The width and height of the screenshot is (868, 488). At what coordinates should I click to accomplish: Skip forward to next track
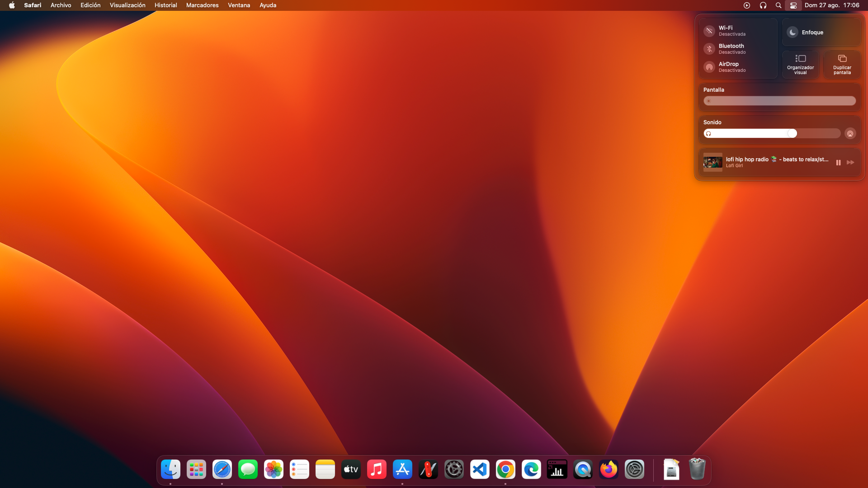850,162
